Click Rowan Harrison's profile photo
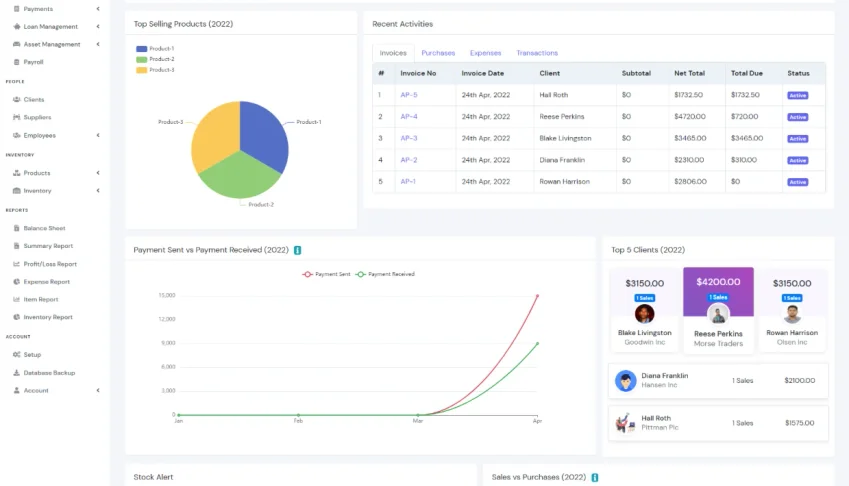The image size is (849, 486). [x=792, y=314]
